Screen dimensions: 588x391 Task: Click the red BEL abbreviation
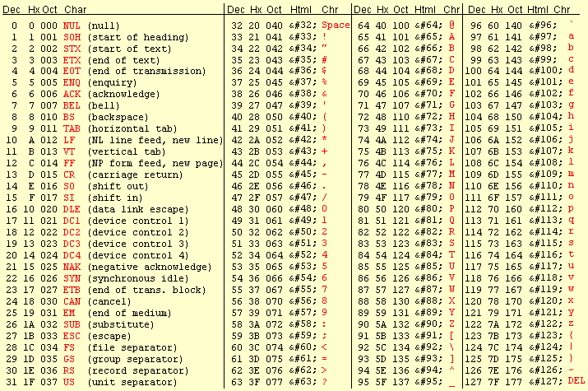click(x=72, y=106)
